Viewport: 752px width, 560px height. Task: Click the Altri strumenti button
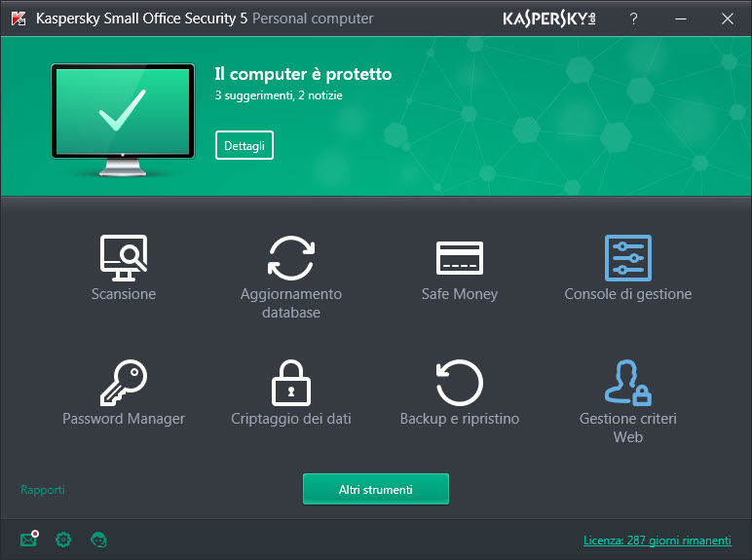click(x=376, y=489)
